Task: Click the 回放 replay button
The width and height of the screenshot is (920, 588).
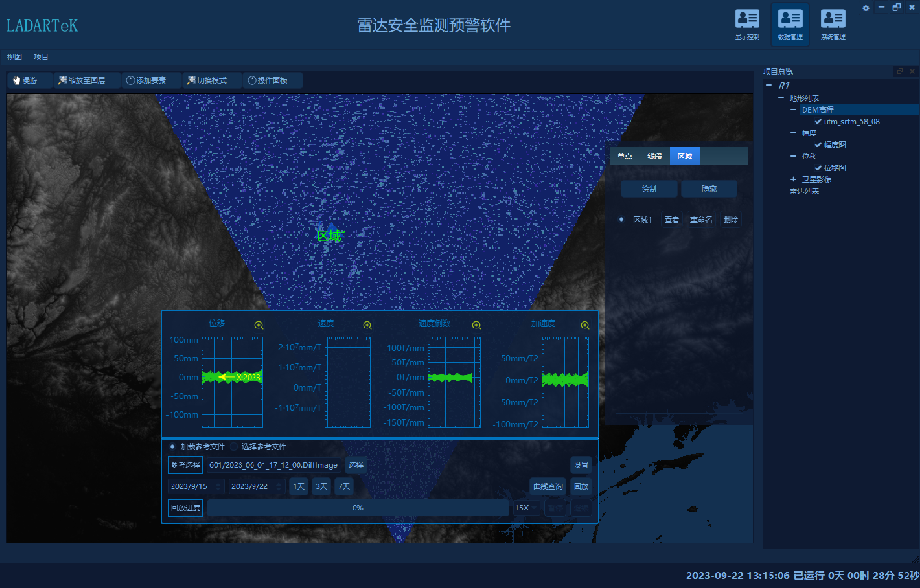Action: click(581, 486)
